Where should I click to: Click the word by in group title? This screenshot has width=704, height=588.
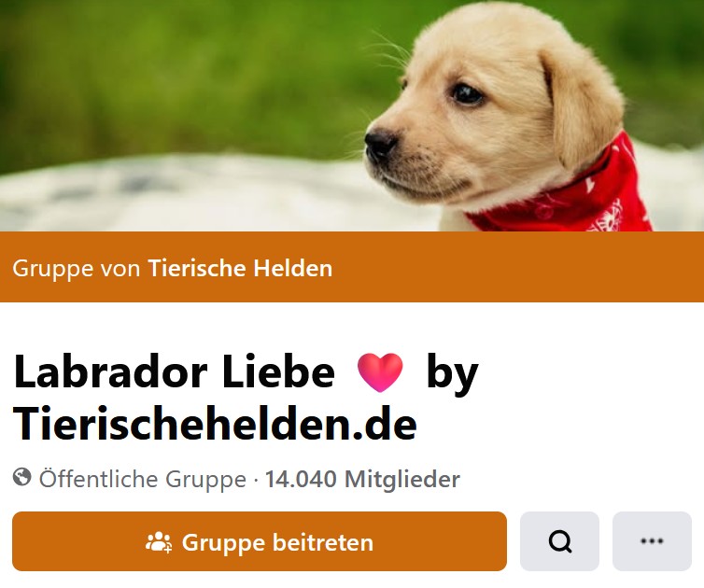click(x=452, y=375)
